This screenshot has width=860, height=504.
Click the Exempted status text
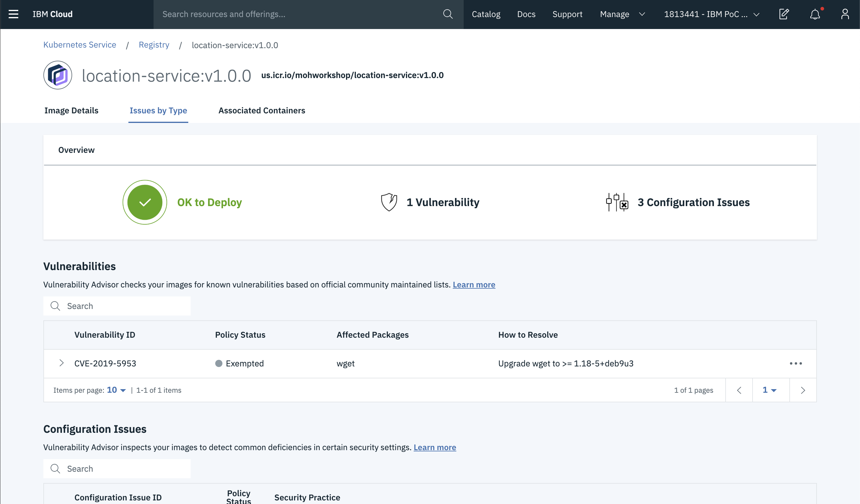[x=245, y=363]
